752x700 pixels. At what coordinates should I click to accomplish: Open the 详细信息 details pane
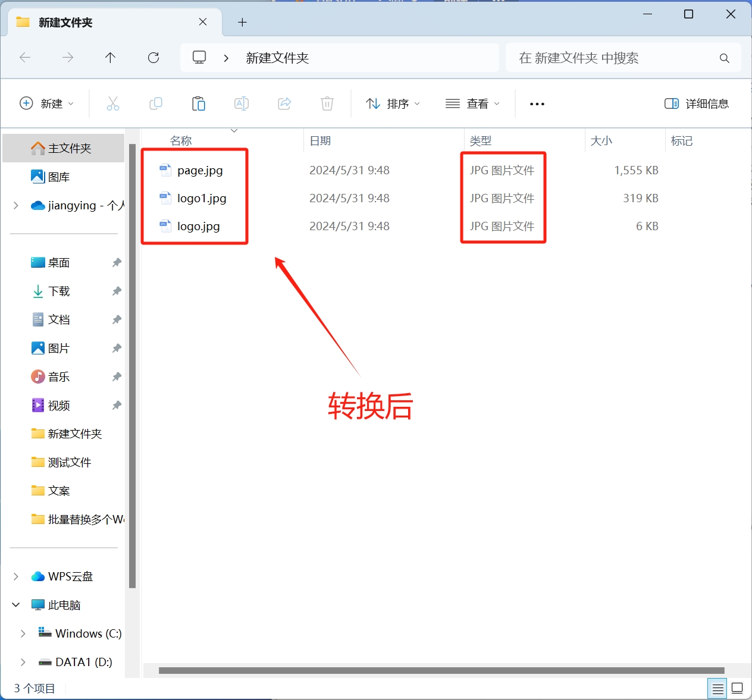pos(697,103)
